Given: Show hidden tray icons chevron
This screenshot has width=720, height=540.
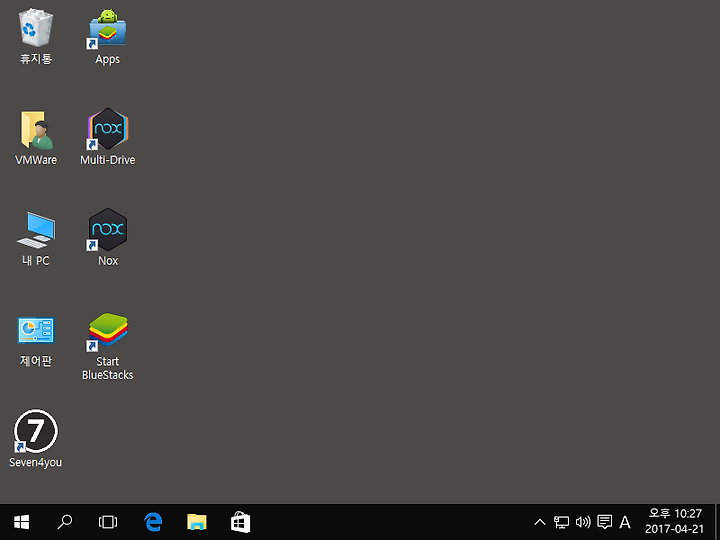Looking at the screenshot, I should 540,522.
